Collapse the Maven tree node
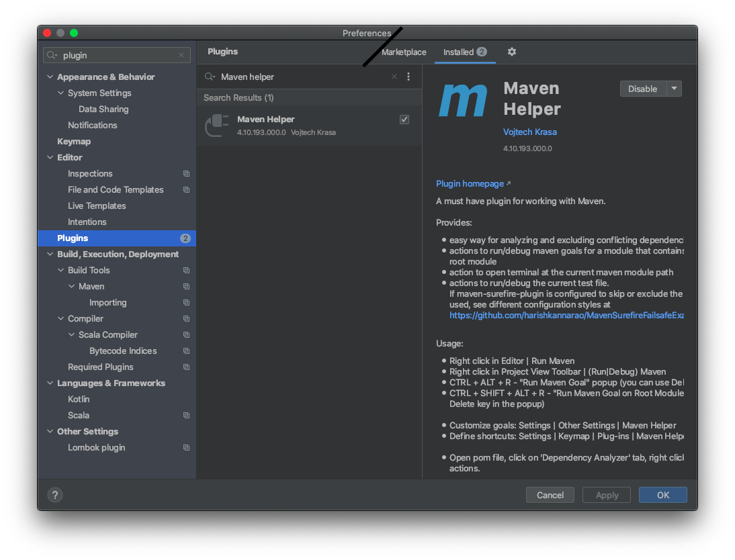 (71, 286)
